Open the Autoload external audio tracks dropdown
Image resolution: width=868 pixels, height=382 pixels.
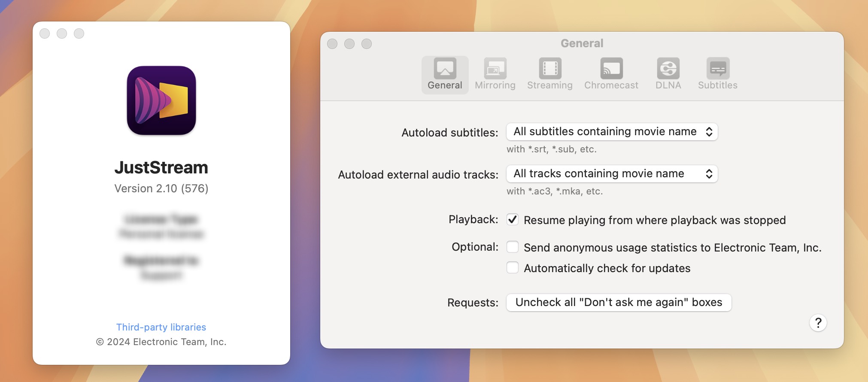[612, 174]
